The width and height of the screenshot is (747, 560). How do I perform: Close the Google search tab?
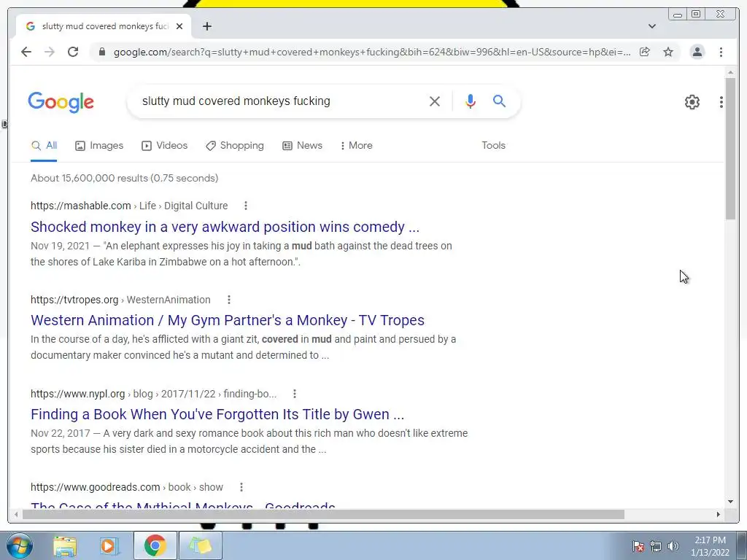[x=179, y=26]
